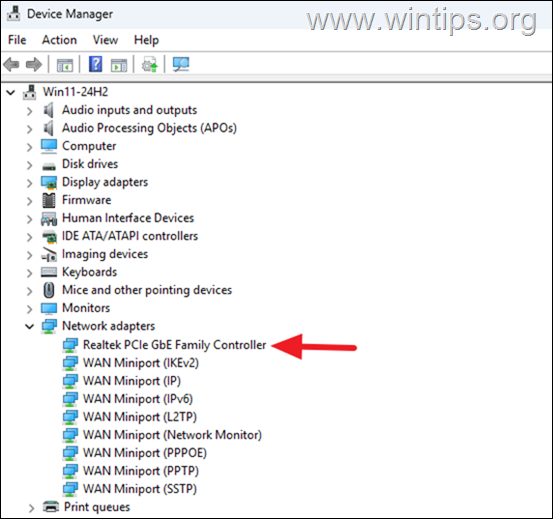Viewport: 553px width, 519px height.
Task: Click the Network adapters category icon
Action: 49,326
